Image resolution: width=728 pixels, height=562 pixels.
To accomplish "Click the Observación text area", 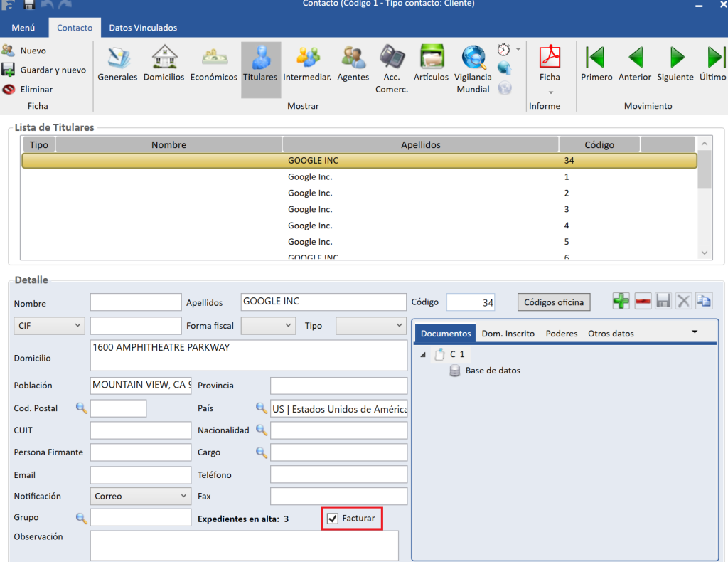I will tap(245, 546).
